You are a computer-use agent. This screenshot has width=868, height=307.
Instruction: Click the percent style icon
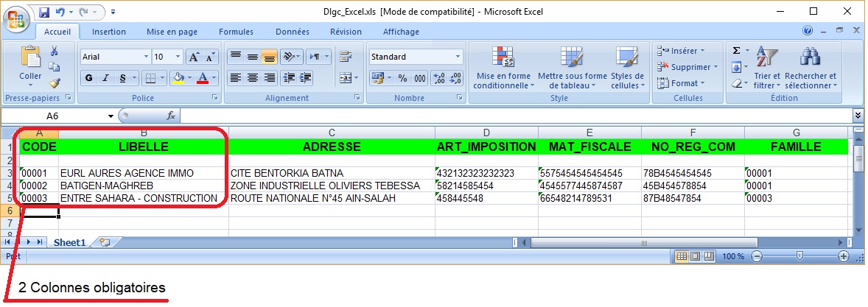tap(402, 78)
